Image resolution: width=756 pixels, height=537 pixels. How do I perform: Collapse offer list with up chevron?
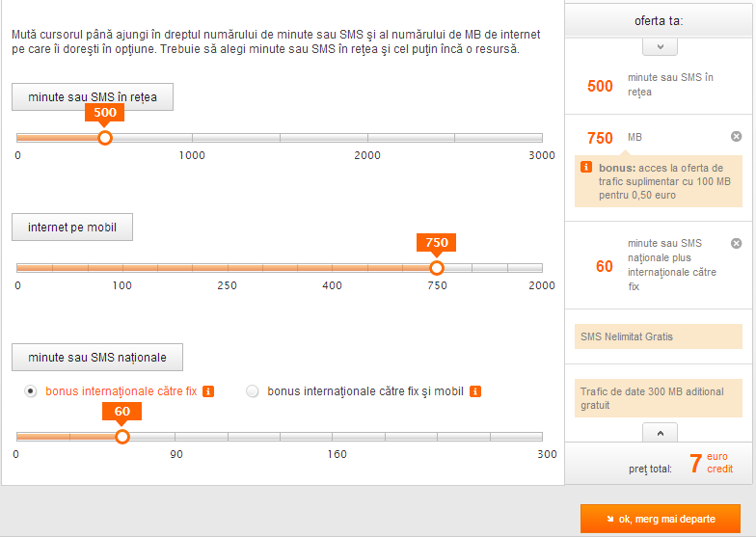point(660,432)
